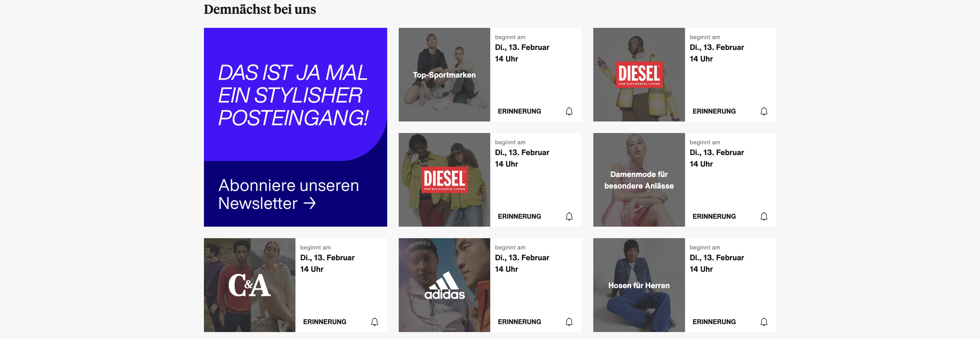980x339 pixels.
Task: Open Damenmode für besondere Anlässe image
Action: 639,180
